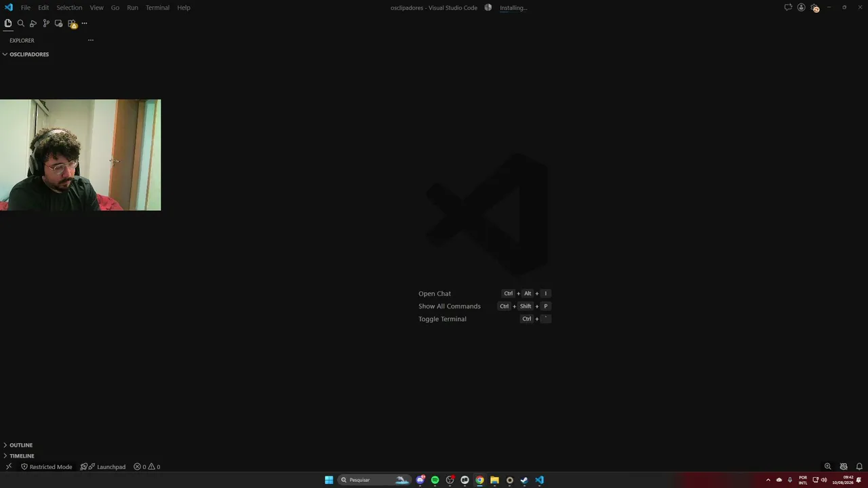
Task: Open the Run menu
Action: [132, 7]
